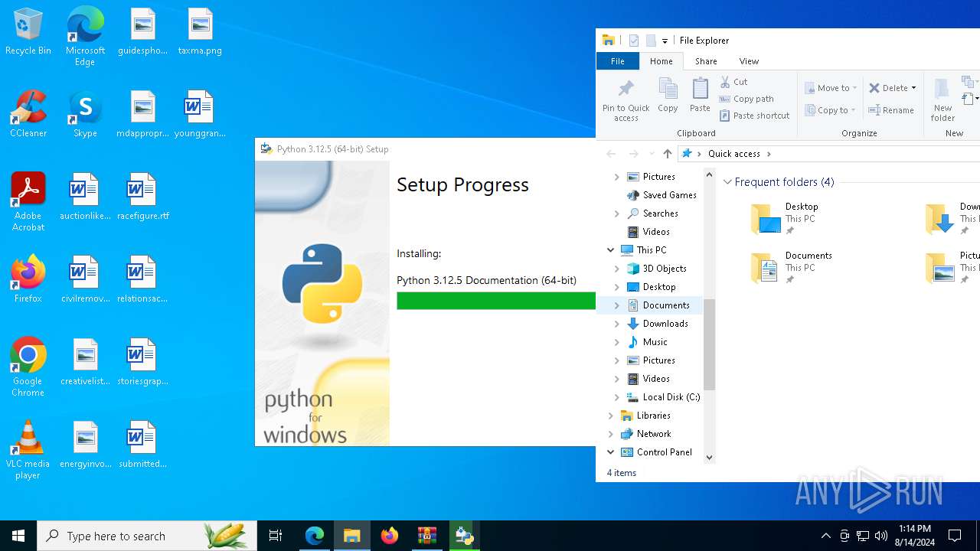Click Paste shortcut in the ribbon
This screenshot has height=551, width=980.
coord(754,116)
